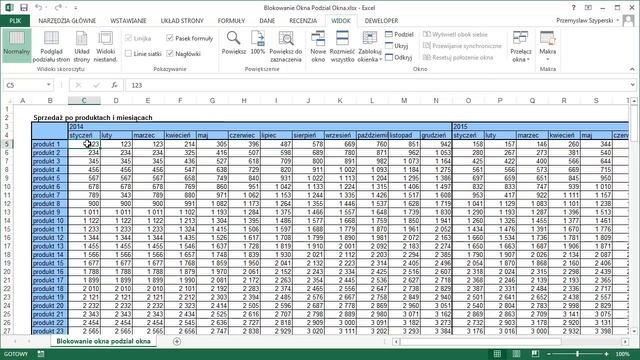Click Powiększ do zaznaczenia
The image size is (640, 360).
coord(286,47)
